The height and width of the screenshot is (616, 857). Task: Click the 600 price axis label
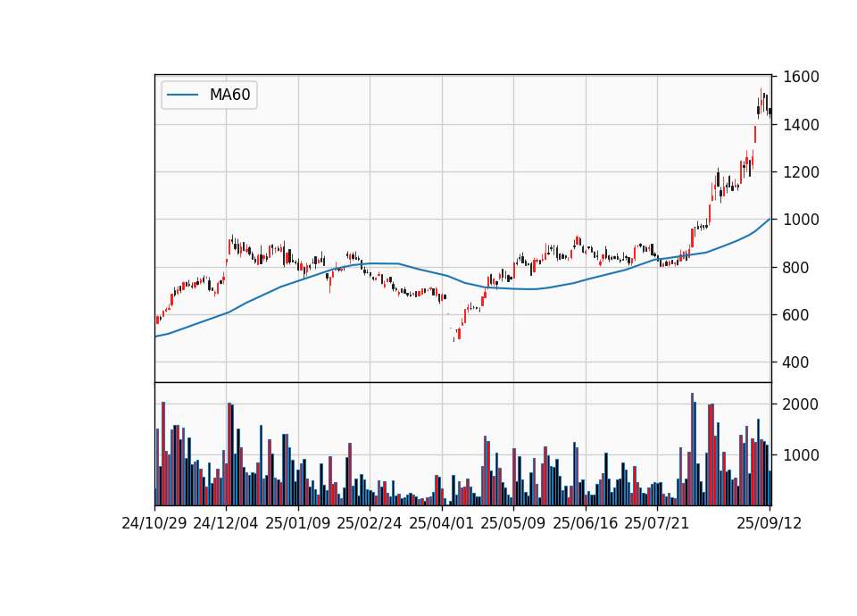point(795,315)
